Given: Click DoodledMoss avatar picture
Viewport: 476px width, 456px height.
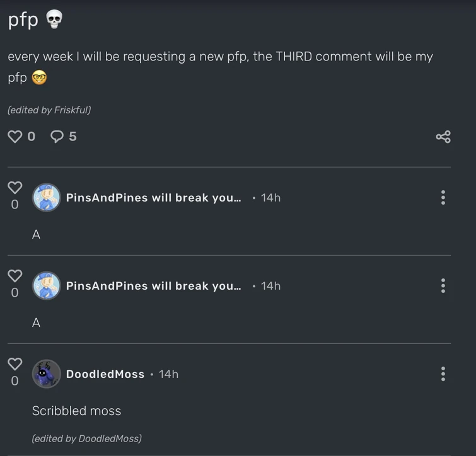Looking at the screenshot, I should point(47,374).
